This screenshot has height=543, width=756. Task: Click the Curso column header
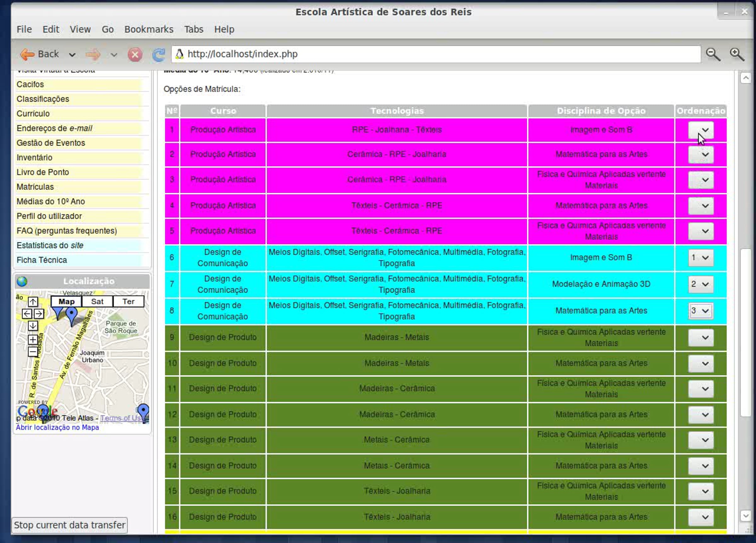[223, 111]
